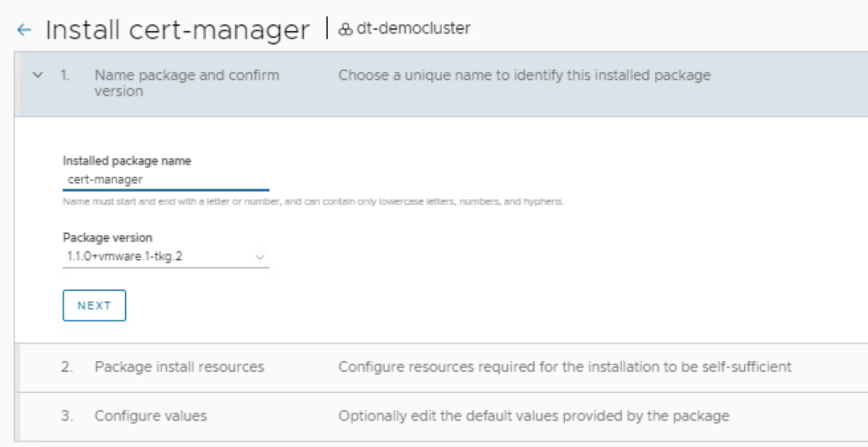Click the 'Installed package name' label
The width and height of the screenshot is (868, 447).
click(x=126, y=161)
